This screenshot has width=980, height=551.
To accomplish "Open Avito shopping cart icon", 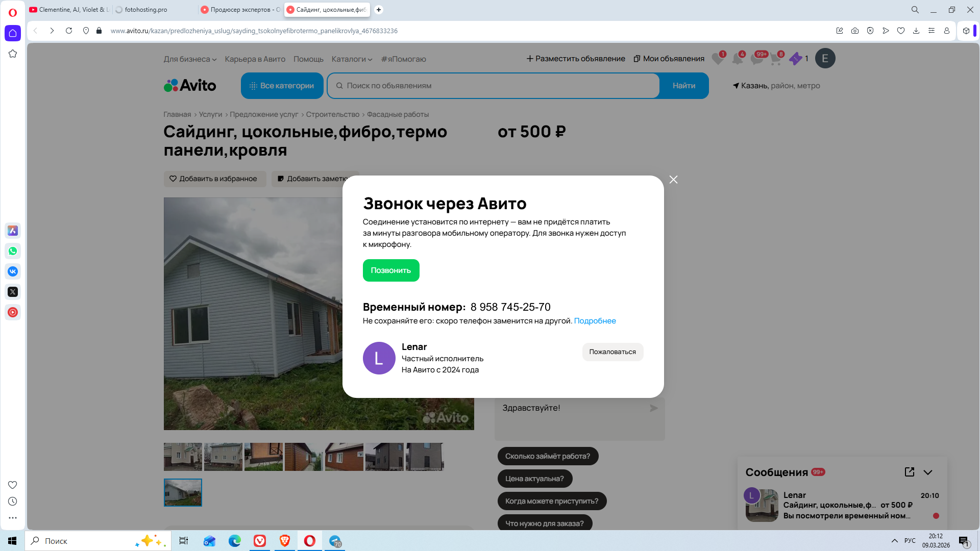I will point(775,59).
